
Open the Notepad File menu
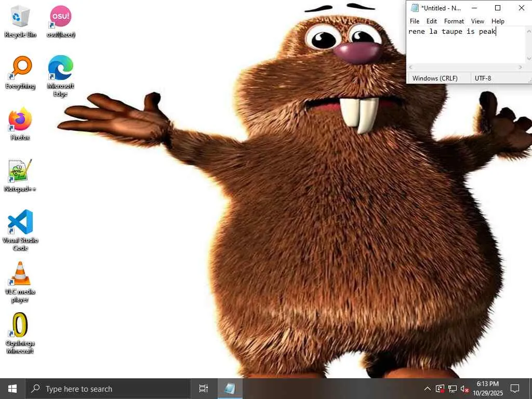414,21
